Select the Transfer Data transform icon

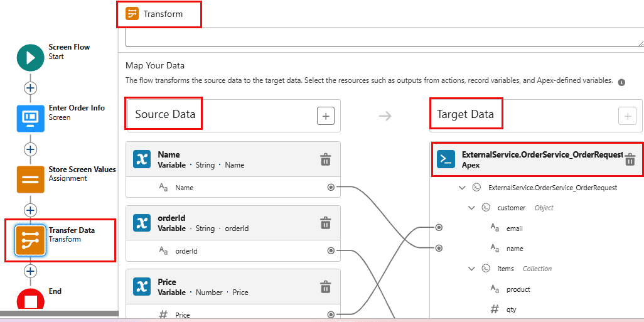[30, 240]
